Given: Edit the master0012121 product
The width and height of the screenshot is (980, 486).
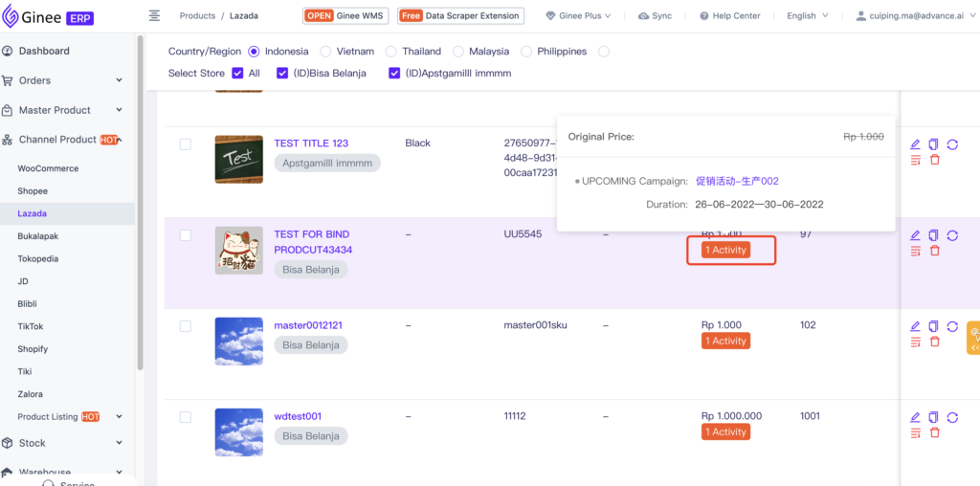Looking at the screenshot, I should click(x=915, y=326).
